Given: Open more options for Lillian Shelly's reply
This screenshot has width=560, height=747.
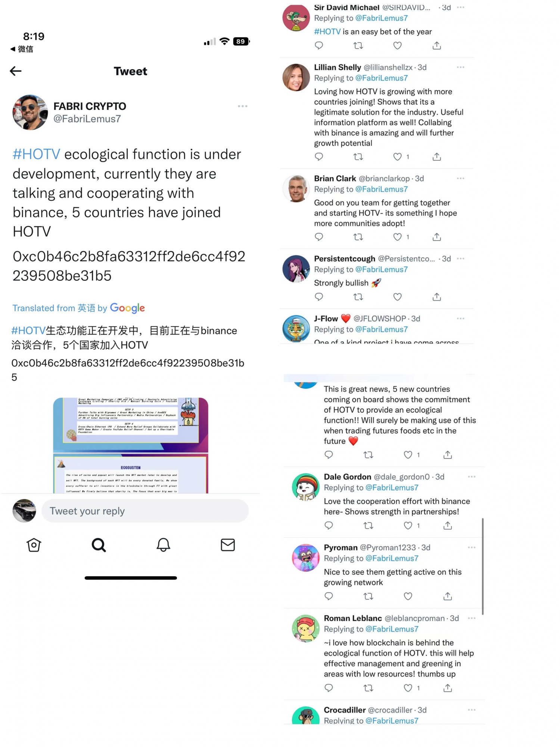Looking at the screenshot, I should point(461,67).
